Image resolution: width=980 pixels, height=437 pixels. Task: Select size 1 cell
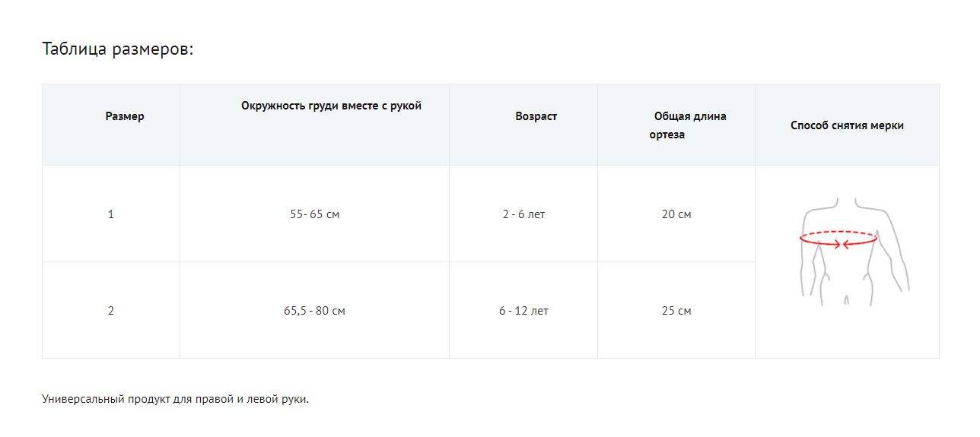[x=111, y=214]
